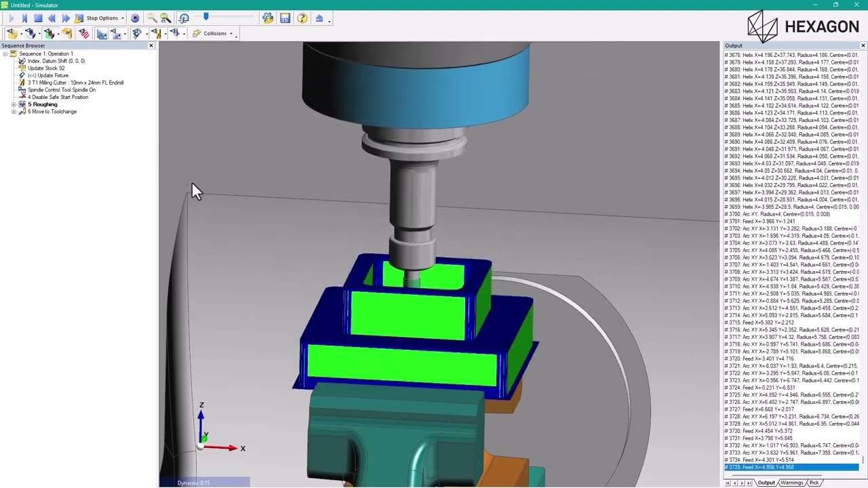Open simulator settings gear icon
Screen dimensions: 868x488
coord(268,18)
